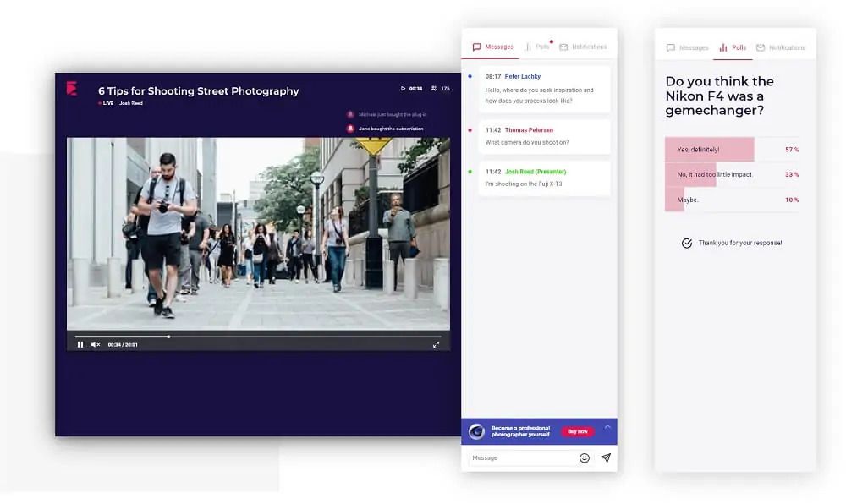
Task: Send the chat message with the paper plane
Action: [605, 457]
